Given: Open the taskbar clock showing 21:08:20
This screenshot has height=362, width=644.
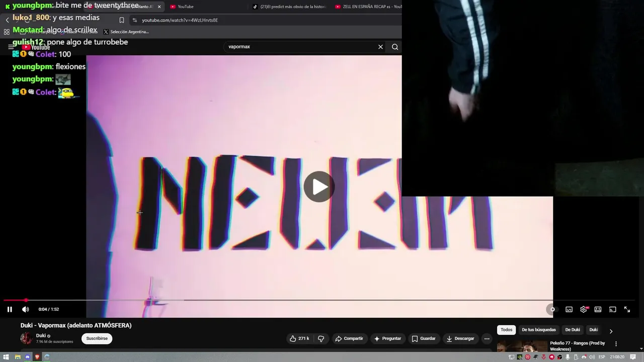Looking at the screenshot, I should (x=617, y=357).
